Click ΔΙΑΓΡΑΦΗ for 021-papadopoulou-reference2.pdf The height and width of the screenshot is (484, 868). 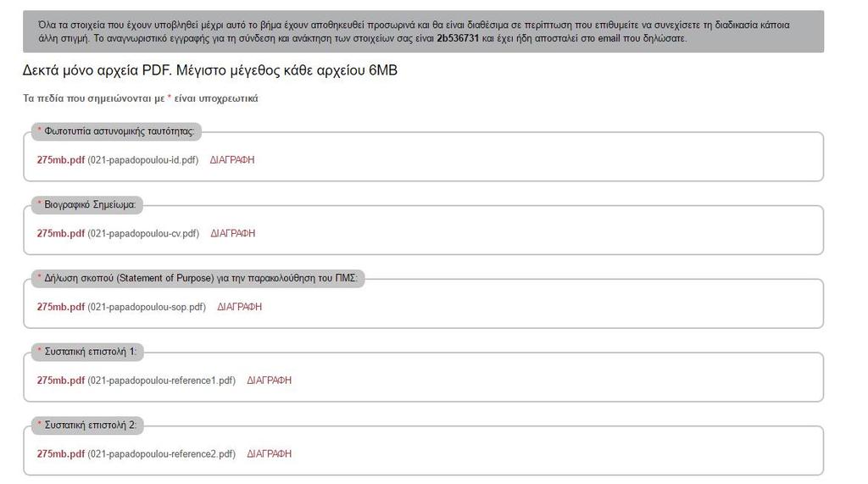pyautogui.click(x=269, y=453)
